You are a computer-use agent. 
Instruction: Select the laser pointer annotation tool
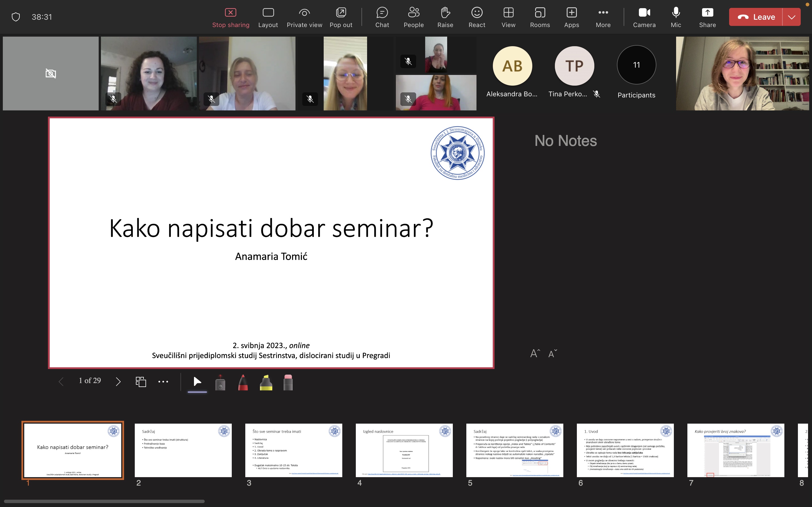pos(220,382)
